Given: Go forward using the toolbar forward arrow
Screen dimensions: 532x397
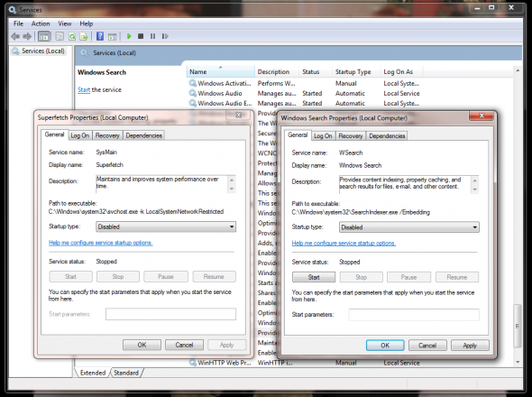Looking at the screenshot, I should (27, 36).
